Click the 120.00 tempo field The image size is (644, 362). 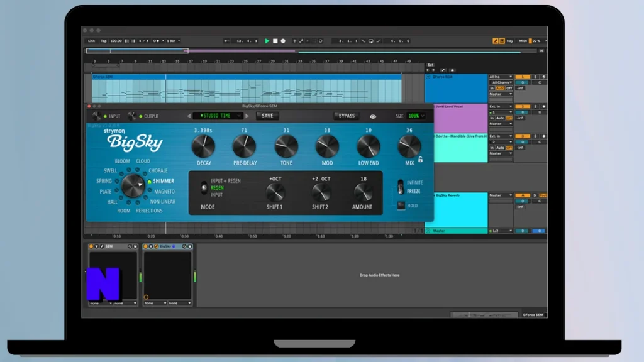[x=116, y=41]
